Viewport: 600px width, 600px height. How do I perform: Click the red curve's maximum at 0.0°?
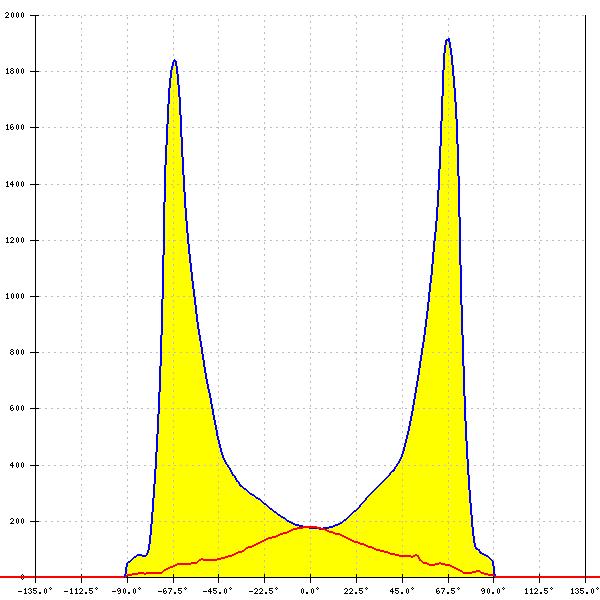[x=309, y=527]
